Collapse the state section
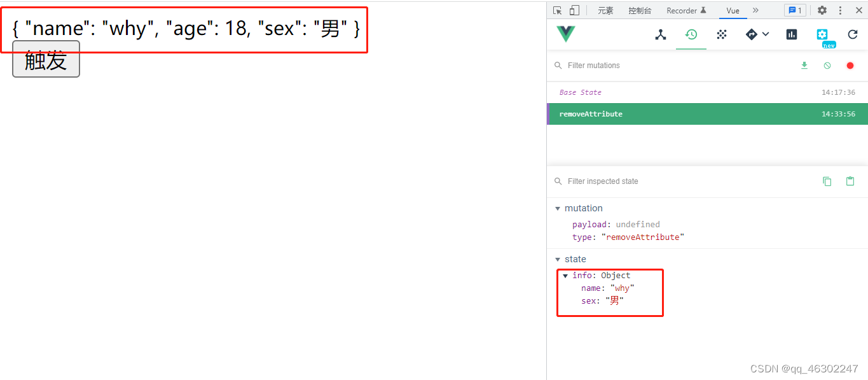 tap(558, 259)
